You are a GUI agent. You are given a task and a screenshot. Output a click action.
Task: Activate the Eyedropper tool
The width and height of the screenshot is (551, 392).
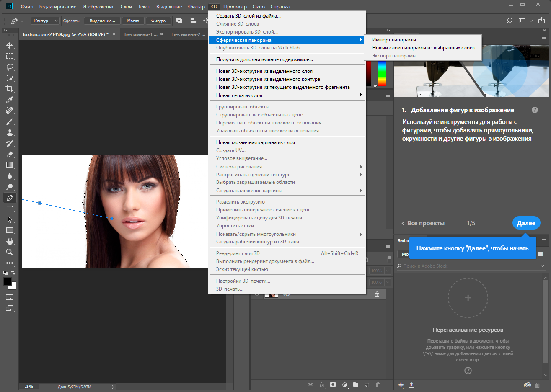pos(10,100)
